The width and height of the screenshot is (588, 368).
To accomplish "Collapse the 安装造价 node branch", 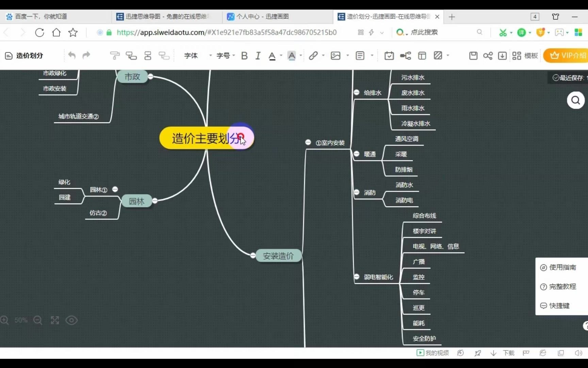I will coord(253,255).
